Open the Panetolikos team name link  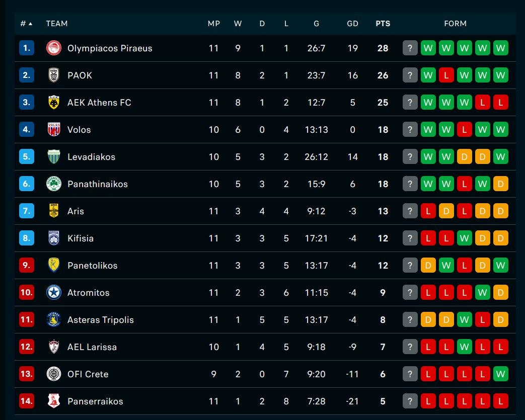tap(92, 266)
